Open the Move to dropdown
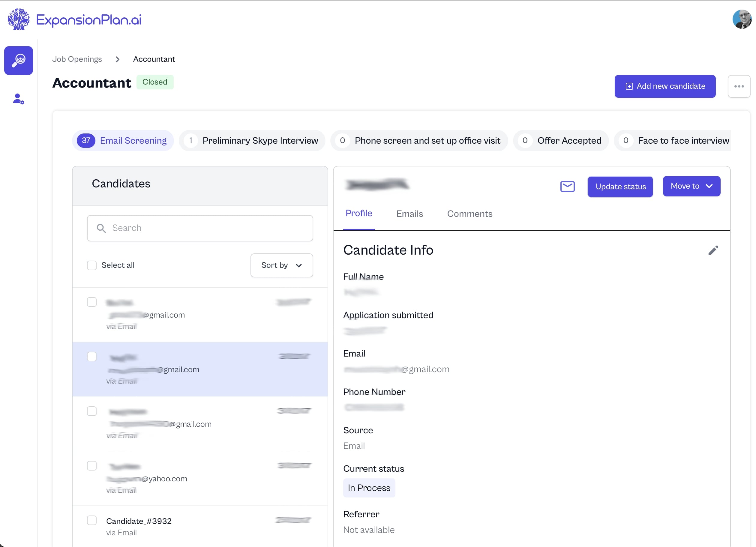This screenshot has height=547, width=756. pyautogui.click(x=691, y=186)
